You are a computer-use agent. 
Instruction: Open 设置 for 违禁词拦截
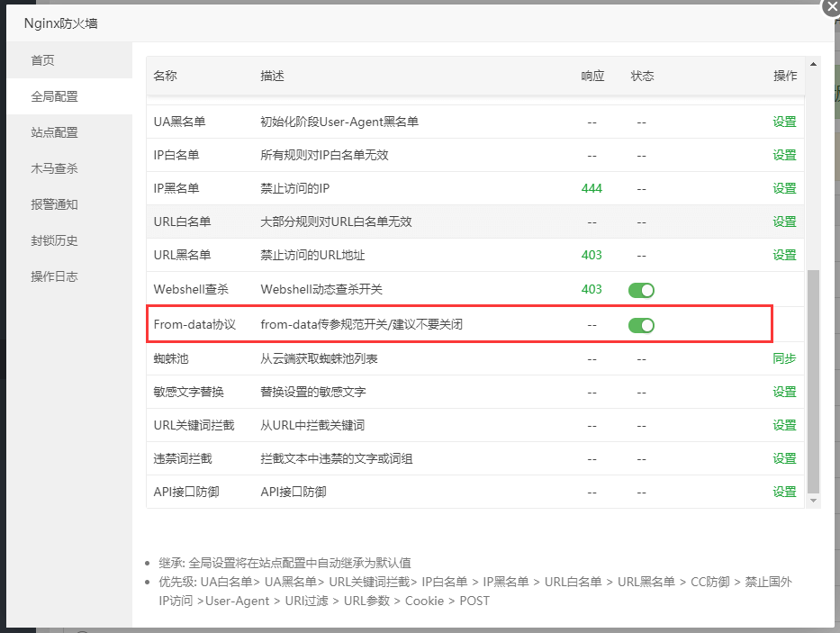click(784, 459)
